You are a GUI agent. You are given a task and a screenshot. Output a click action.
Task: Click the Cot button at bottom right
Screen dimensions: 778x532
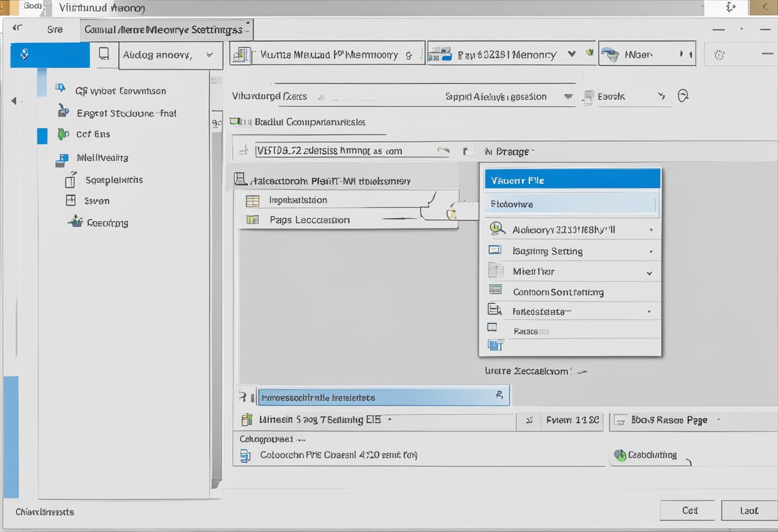687,510
